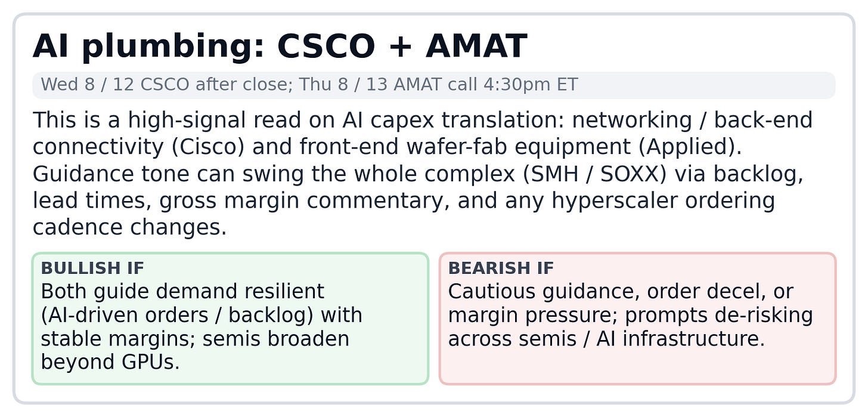Select the gray date and time banner
Screen dimensions: 868x417
pyautogui.click(x=433, y=85)
